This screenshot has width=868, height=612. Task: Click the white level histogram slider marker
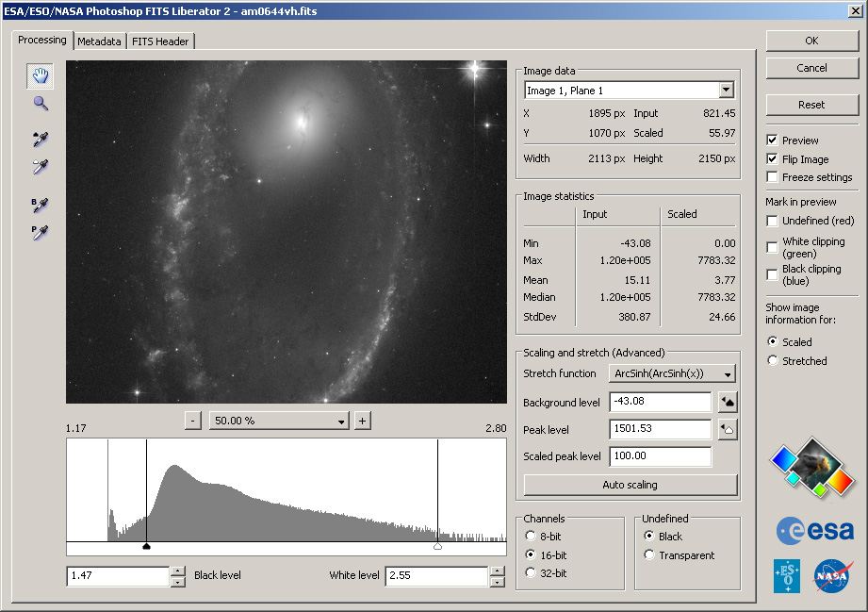pyautogui.click(x=437, y=547)
